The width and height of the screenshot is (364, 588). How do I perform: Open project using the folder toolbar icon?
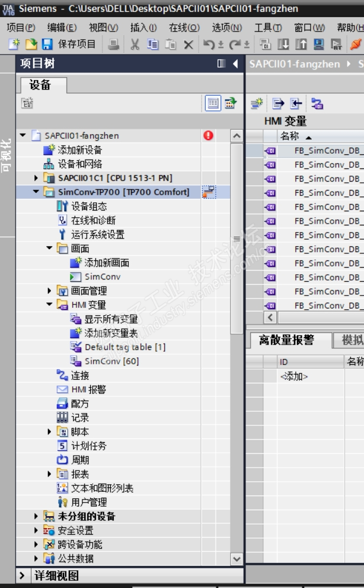[31, 45]
